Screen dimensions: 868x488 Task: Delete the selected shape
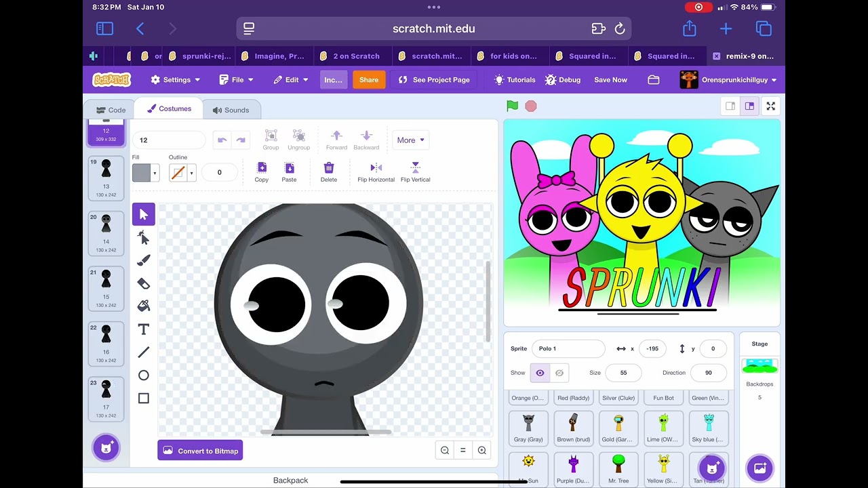(x=329, y=172)
